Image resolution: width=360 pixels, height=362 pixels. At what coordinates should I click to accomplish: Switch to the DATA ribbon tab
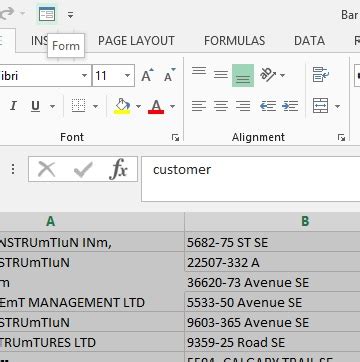click(x=309, y=41)
